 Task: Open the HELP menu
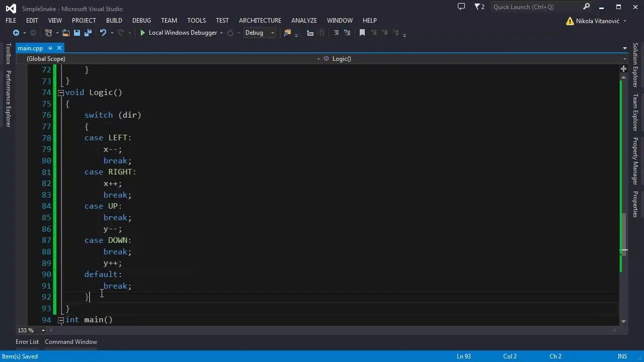point(370,21)
